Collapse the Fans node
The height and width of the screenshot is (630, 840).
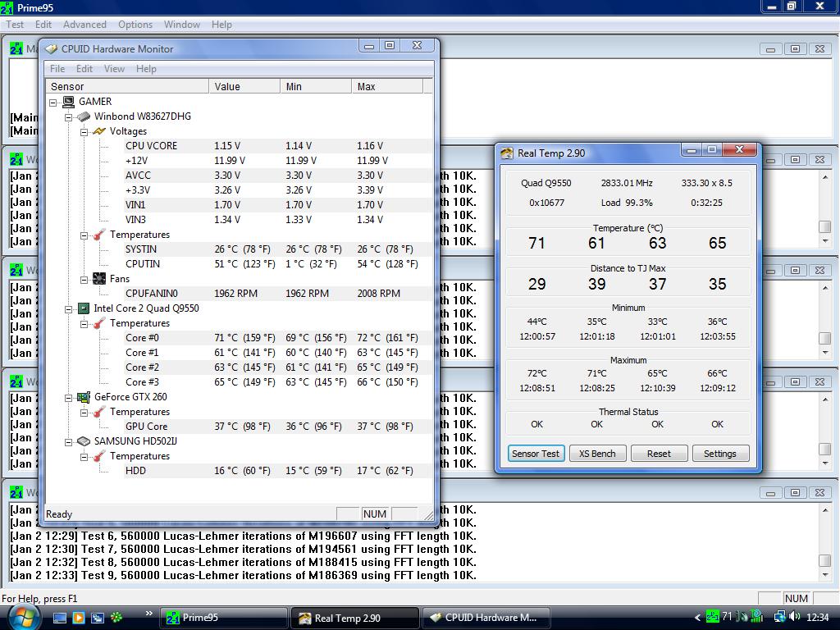pos(84,280)
